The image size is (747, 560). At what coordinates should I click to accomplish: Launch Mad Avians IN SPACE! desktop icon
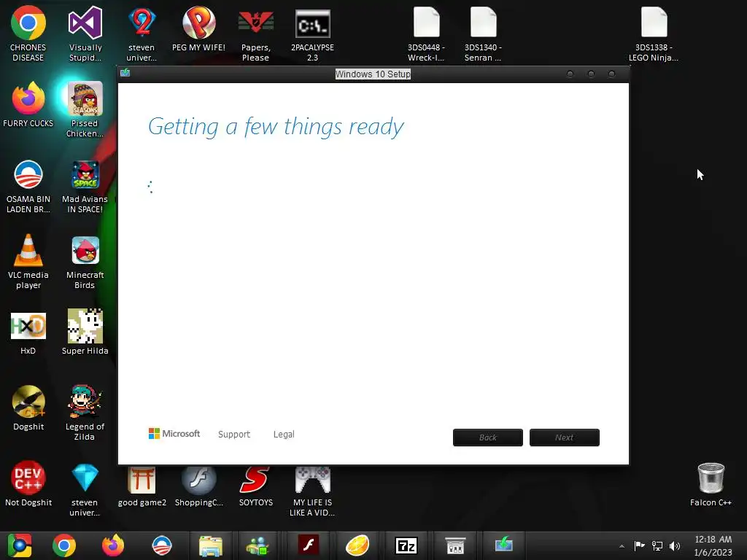[x=85, y=174]
